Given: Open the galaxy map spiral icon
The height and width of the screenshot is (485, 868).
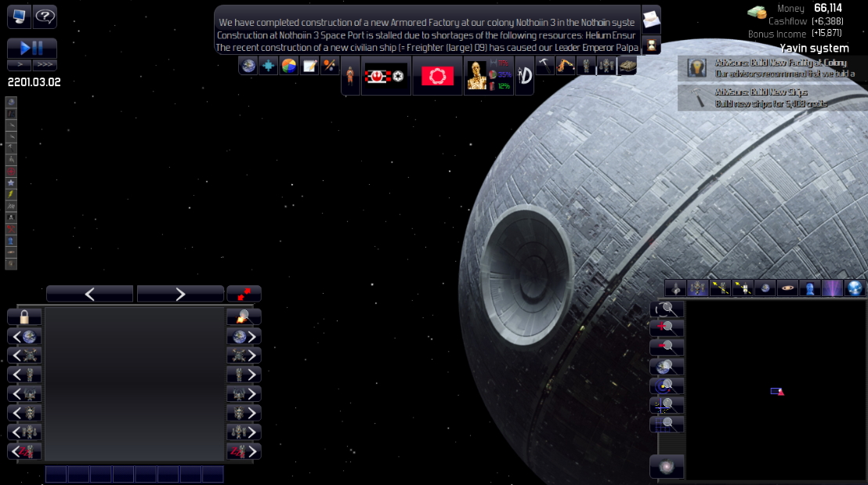Looking at the screenshot, I should click(667, 467).
